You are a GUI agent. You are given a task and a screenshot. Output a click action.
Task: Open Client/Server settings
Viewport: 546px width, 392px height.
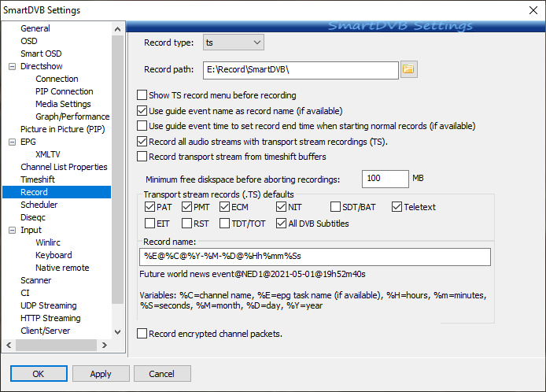point(46,331)
